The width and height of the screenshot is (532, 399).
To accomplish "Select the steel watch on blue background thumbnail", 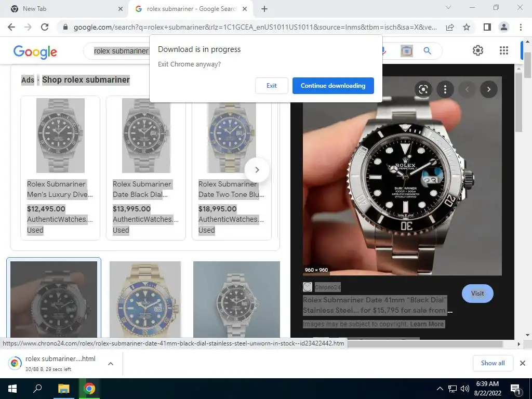I will (236, 299).
